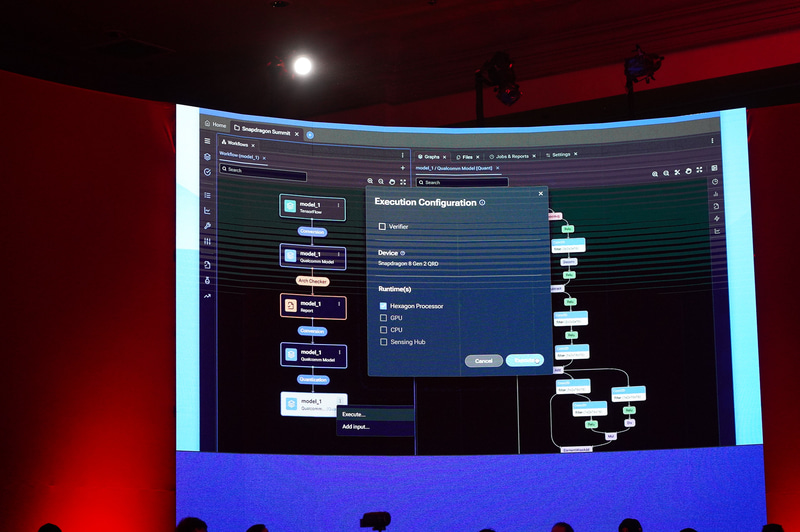Open the Workflows panel kebab menu
The height and width of the screenshot is (532, 800).
[402, 155]
